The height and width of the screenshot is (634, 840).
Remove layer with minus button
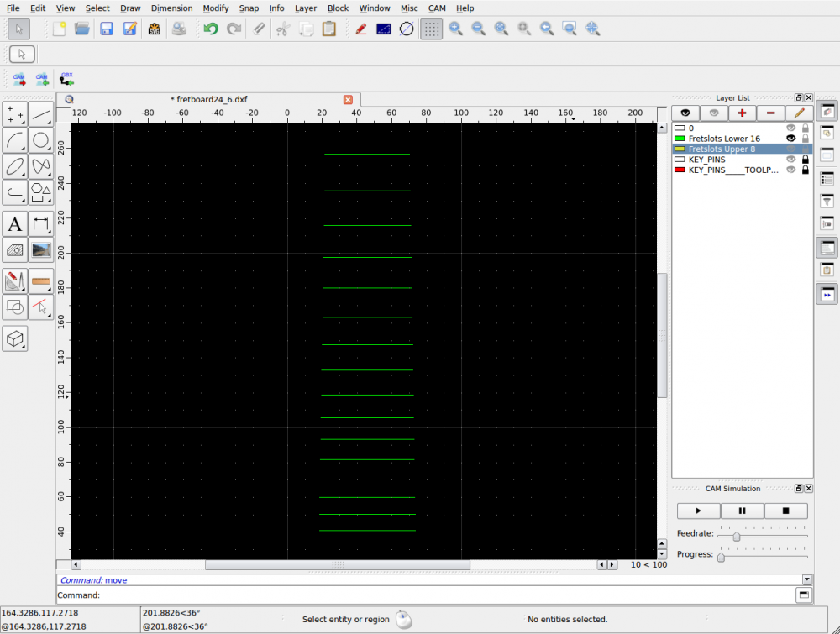[771, 113]
